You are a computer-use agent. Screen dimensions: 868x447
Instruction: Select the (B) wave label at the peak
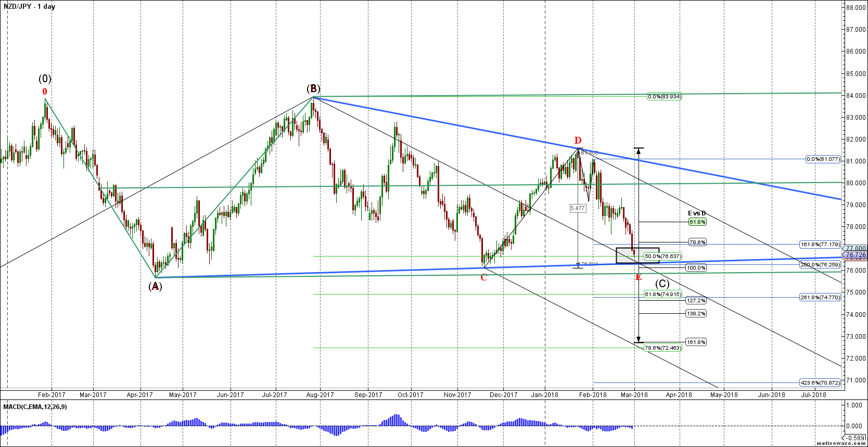(313, 88)
